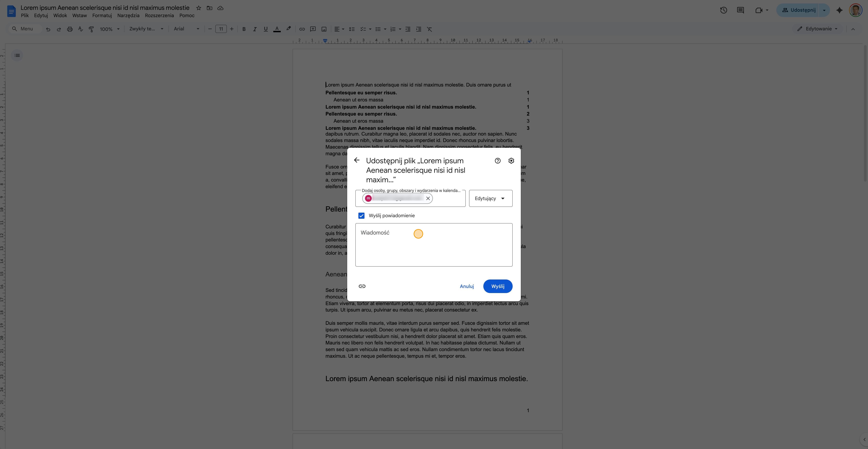The image size is (868, 449).
Task: Open sharing settings gear icon
Action: coord(511,161)
